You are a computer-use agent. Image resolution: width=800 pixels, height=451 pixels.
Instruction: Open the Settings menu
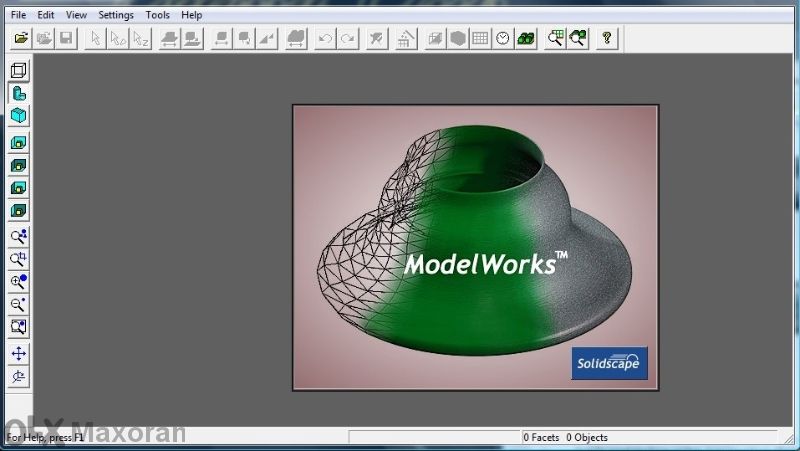(116, 15)
